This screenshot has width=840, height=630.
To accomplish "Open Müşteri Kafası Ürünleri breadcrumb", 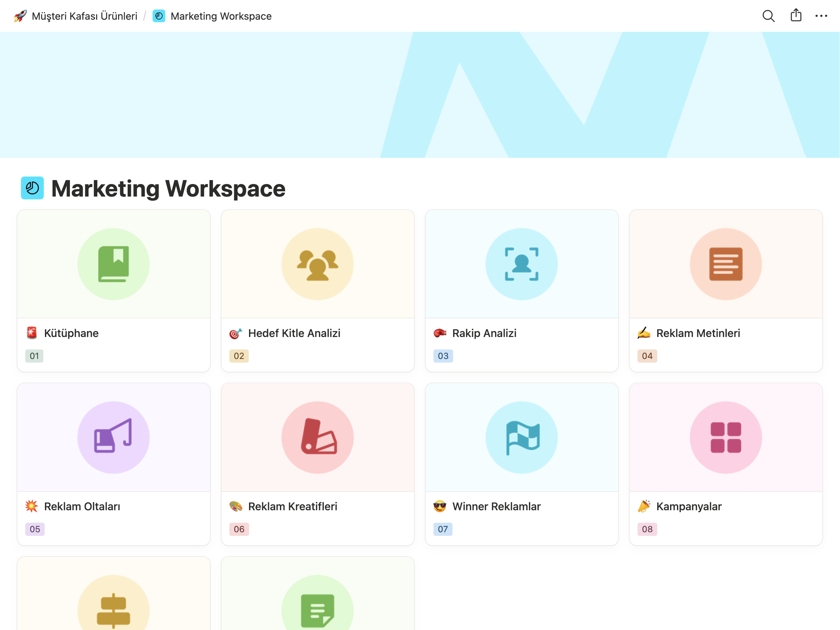I will point(84,16).
